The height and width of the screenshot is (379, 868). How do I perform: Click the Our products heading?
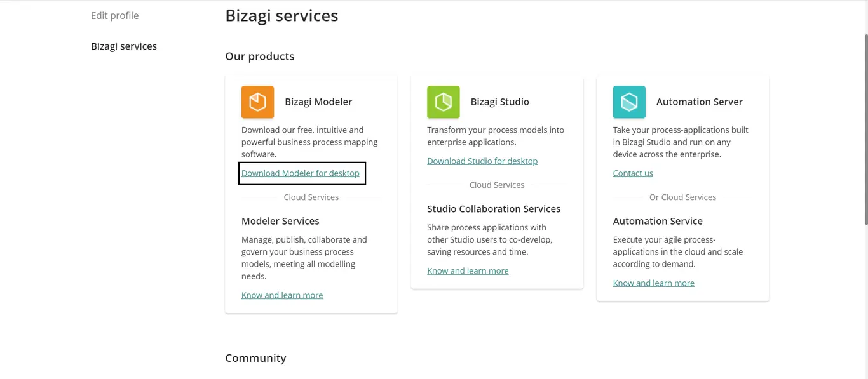click(260, 56)
